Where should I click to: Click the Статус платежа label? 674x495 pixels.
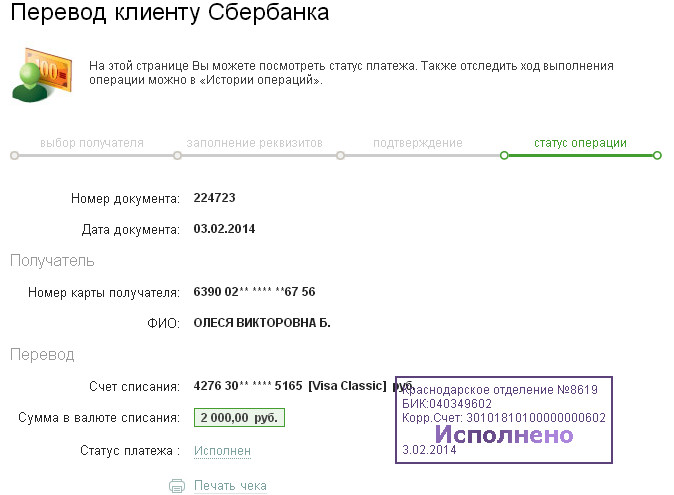tap(130, 451)
